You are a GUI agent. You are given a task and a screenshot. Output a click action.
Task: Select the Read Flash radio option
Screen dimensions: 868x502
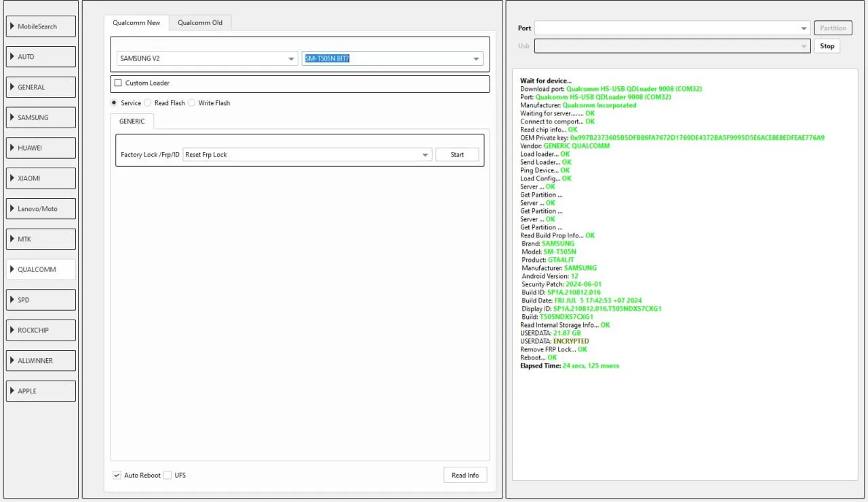click(x=148, y=103)
